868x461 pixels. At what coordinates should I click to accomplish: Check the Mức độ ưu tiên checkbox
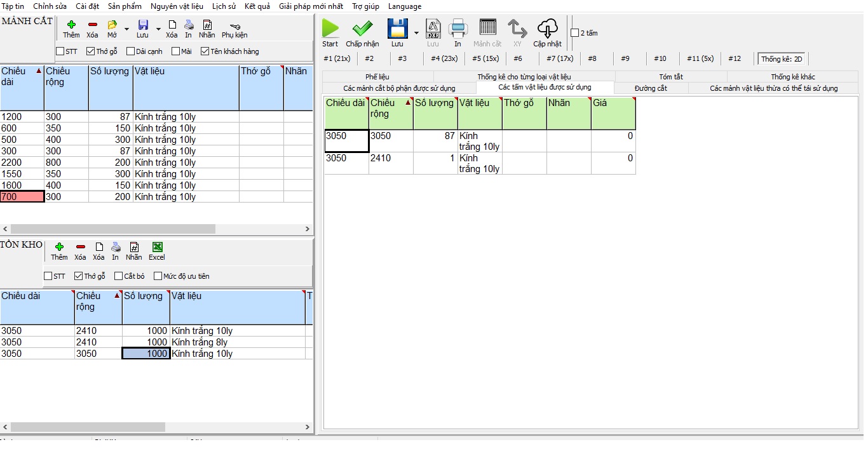[x=158, y=276]
